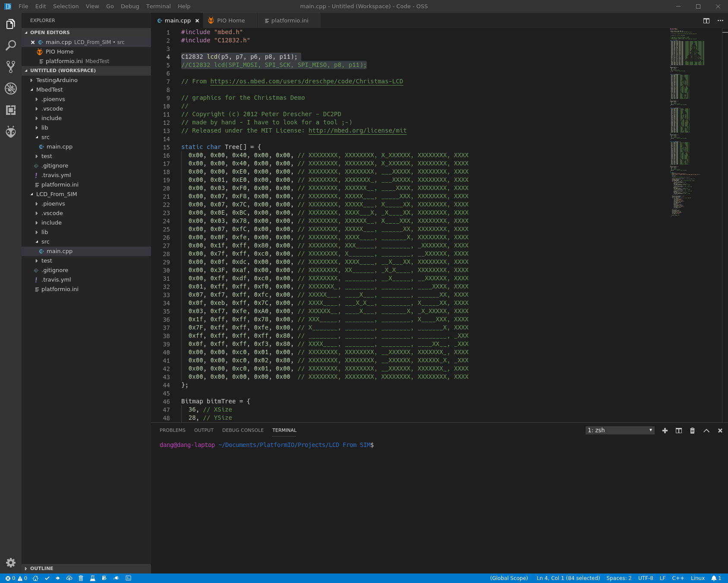Run PlatformIO Clean trash in status bar

(81, 578)
